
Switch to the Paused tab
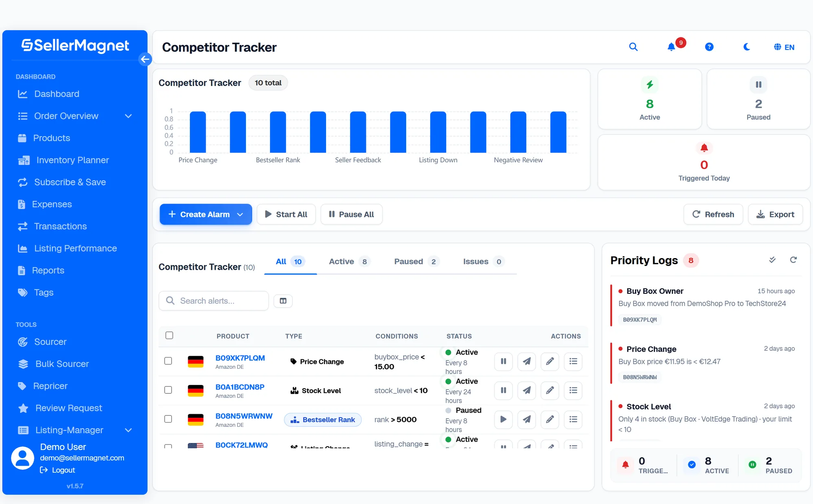click(x=417, y=261)
